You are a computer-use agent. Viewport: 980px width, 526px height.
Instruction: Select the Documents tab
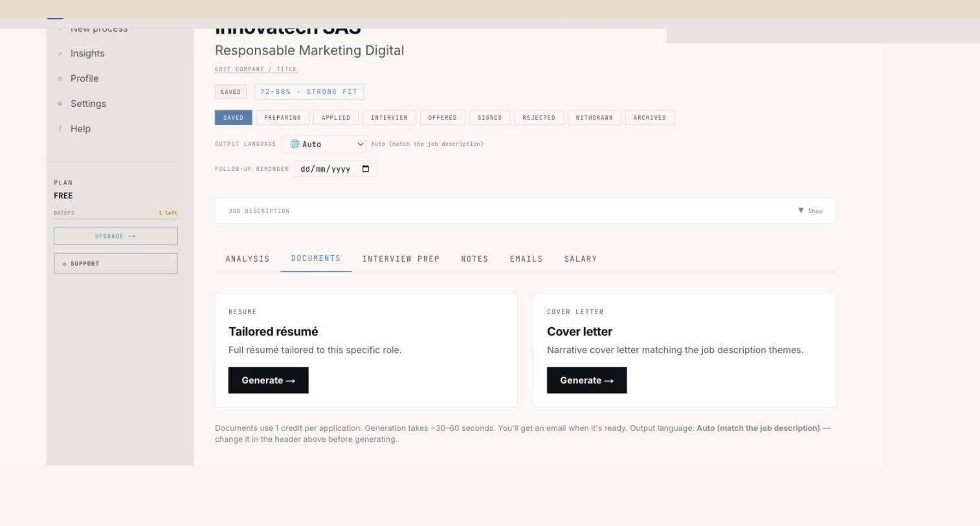(x=316, y=258)
